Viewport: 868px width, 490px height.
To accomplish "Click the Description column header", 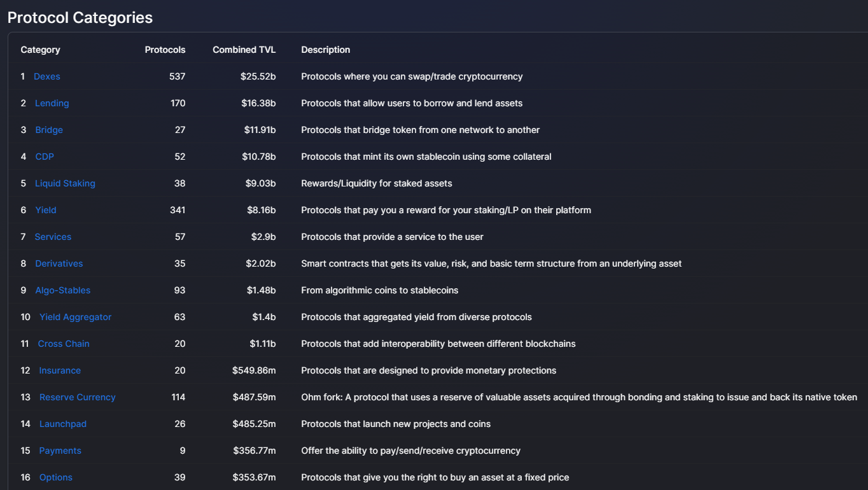I will (325, 50).
